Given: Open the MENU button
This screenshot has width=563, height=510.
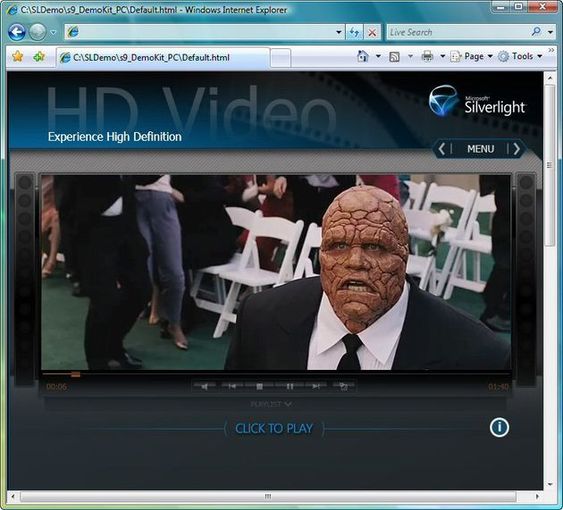Looking at the screenshot, I should [480, 149].
